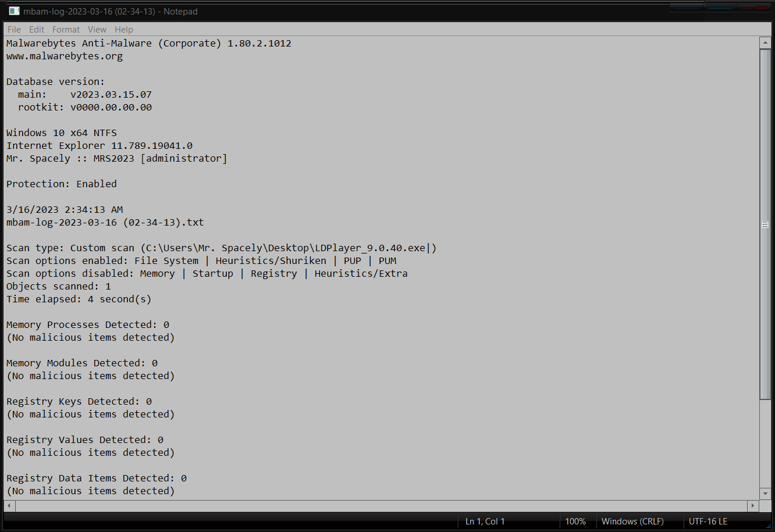The image size is (775, 532).
Task: Open the File menu
Action: [14, 30]
